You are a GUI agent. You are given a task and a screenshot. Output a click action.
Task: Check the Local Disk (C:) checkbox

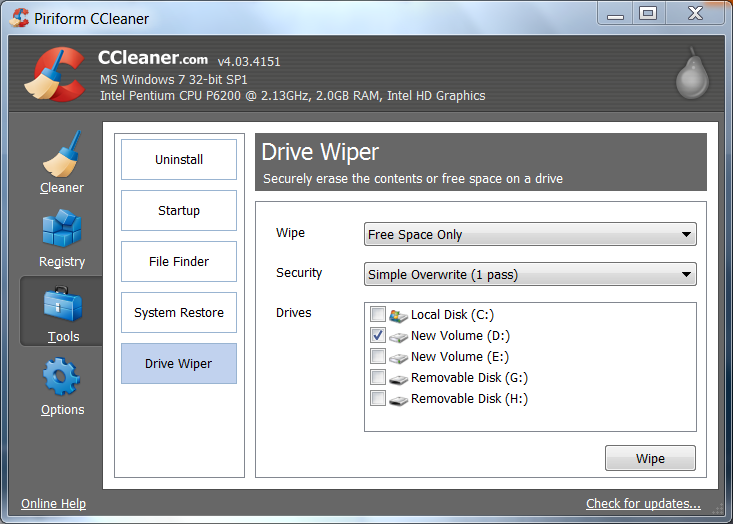click(x=378, y=314)
